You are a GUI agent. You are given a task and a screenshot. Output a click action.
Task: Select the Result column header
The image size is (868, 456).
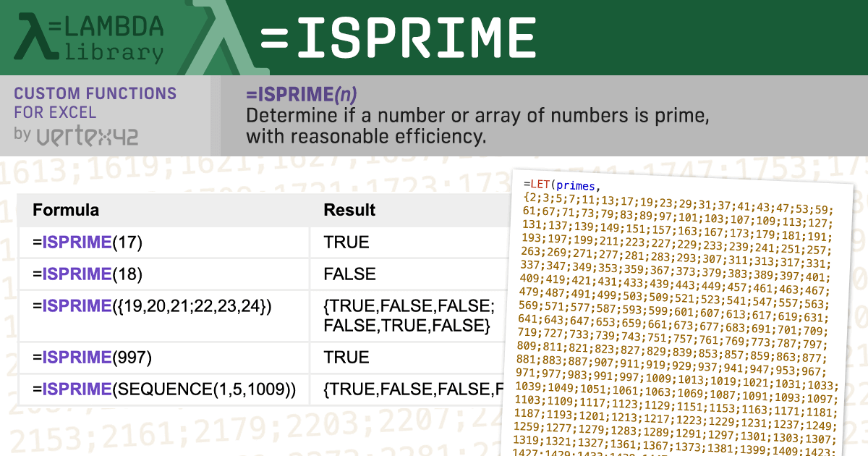click(x=349, y=210)
